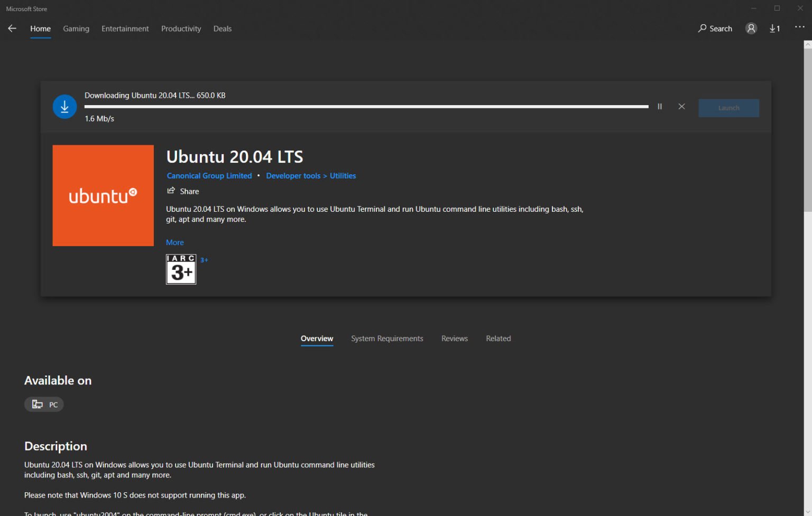Open the account profile icon
The height and width of the screenshot is (516, 812).
751,29
